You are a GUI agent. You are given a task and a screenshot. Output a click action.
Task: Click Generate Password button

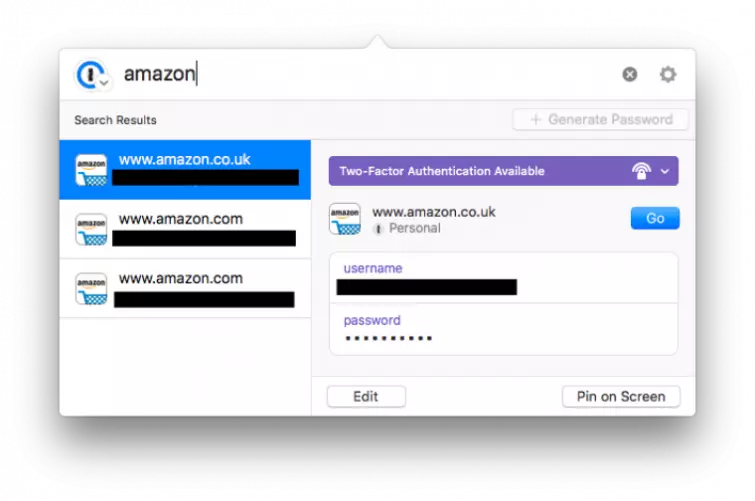[x=600, y=119]
